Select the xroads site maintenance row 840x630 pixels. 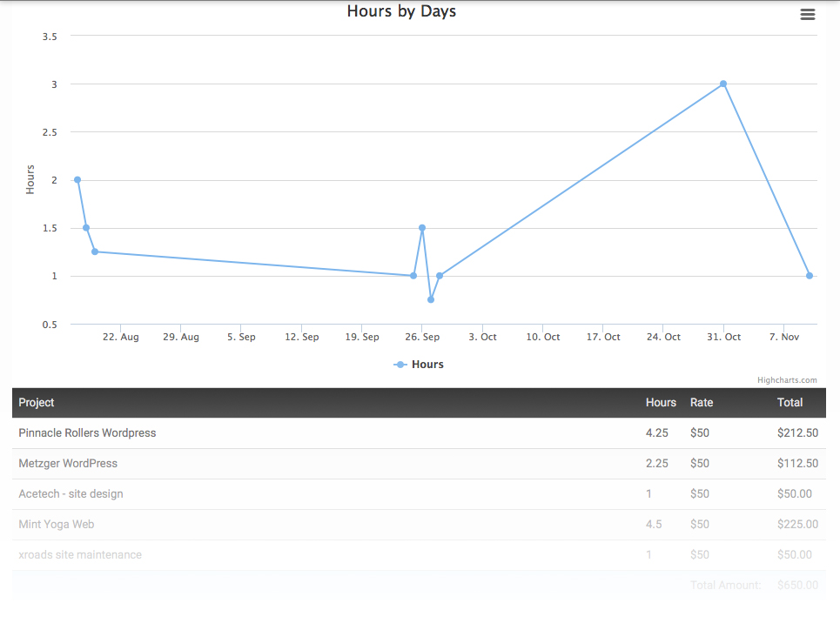[x=80, y=555]
